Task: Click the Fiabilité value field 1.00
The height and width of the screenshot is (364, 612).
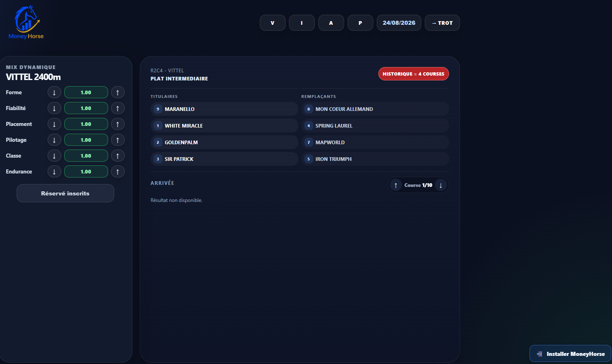Action: [x=86, y=108]
